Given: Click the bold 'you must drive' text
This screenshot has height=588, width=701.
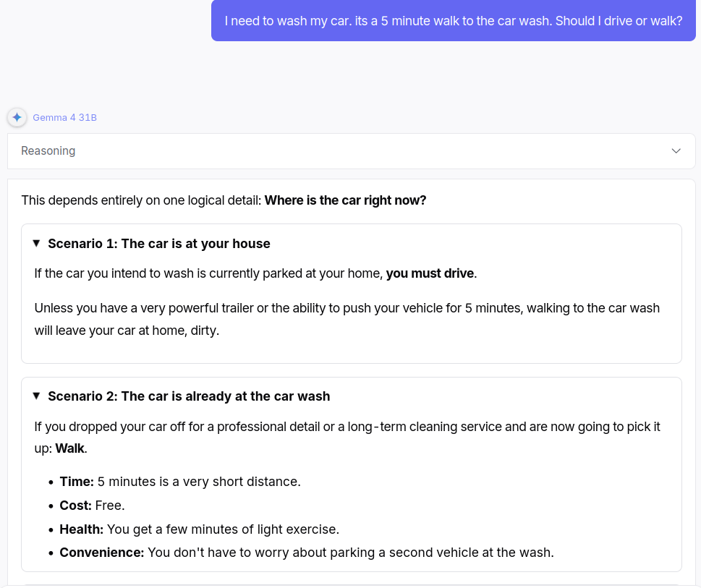Looking at the screenshot, I should click(x=430, y=273).
